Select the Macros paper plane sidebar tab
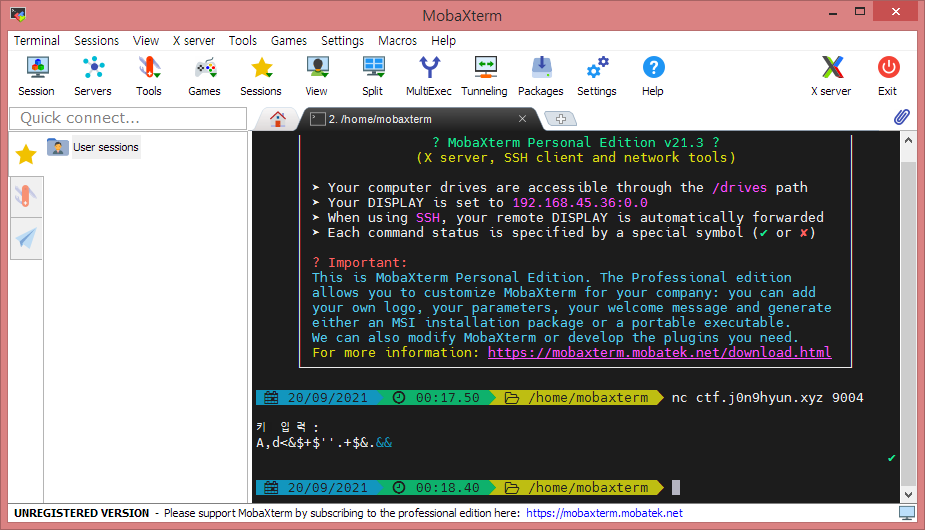The image size is (925, 530). point(26,238)
